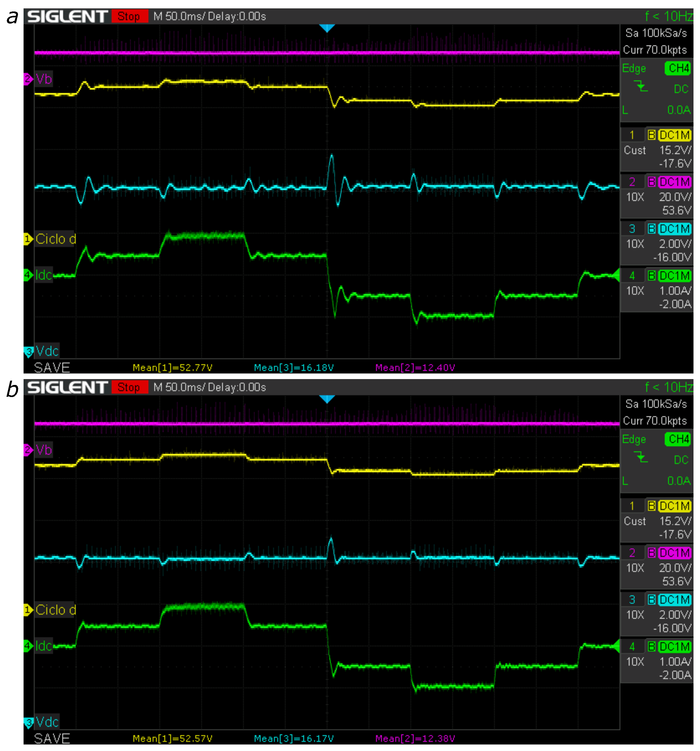This screenshot has width=700, height=751.
Task: Click green CH4 trigger source badge in panel a
Action: point(677,68)
